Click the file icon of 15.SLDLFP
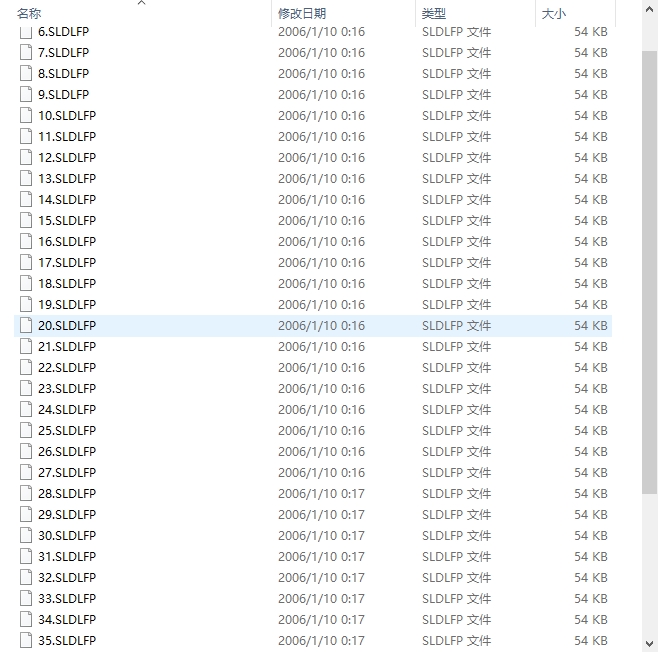 click(x=26, y=220)
